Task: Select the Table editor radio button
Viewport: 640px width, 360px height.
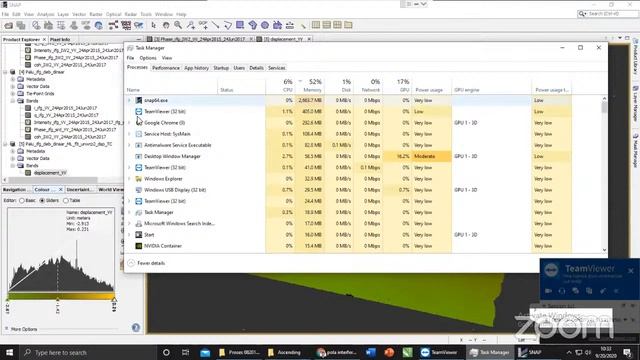Action: [x=65, y=201]
